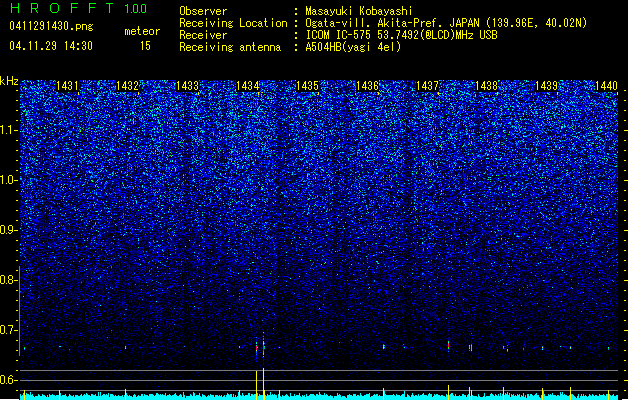Click the meteor count value 15

click(145, 46)
